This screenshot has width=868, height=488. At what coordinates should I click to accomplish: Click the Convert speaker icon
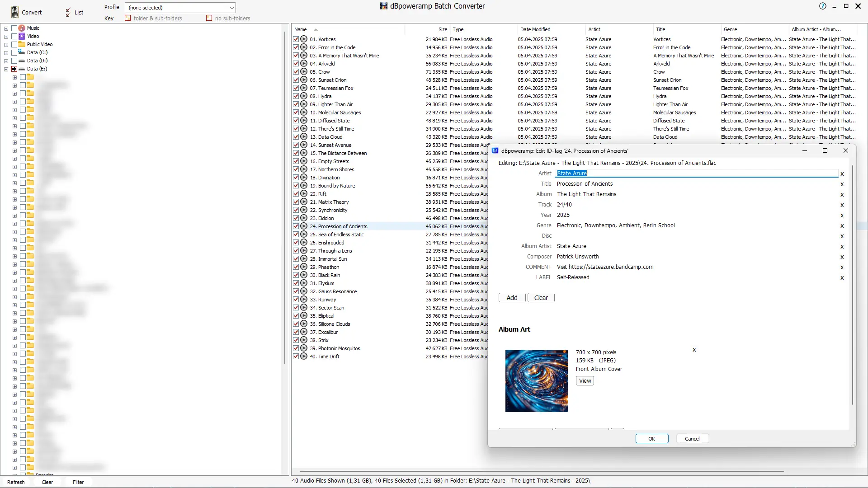(15, 12)
